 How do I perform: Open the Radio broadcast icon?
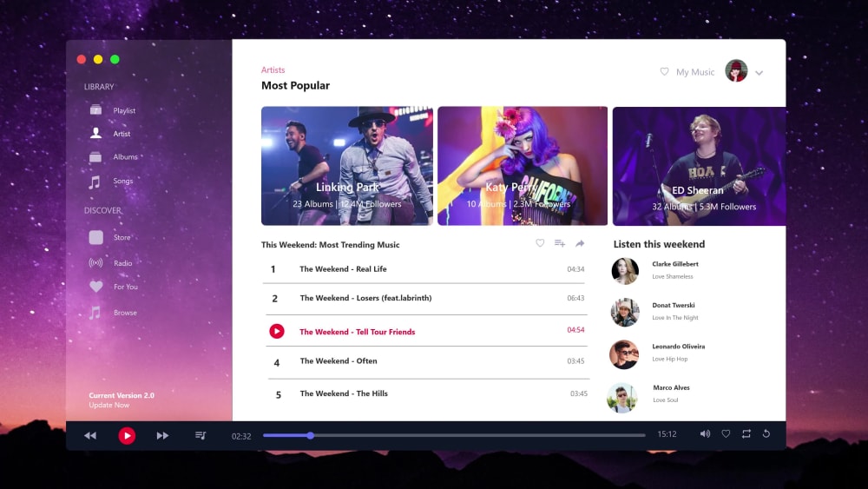(95, 262)
